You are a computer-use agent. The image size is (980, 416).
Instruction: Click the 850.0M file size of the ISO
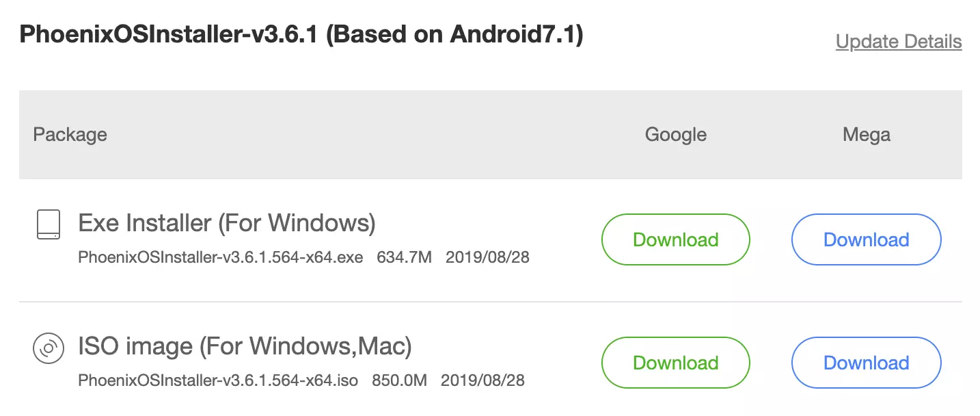(400, 380)
